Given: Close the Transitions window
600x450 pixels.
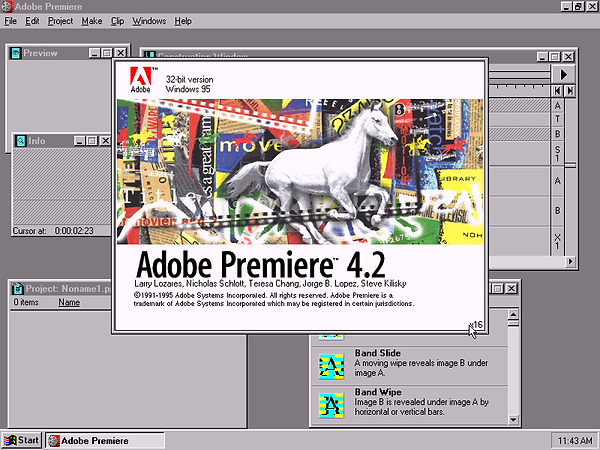Looking at the screenshot, I should point(511,289).
